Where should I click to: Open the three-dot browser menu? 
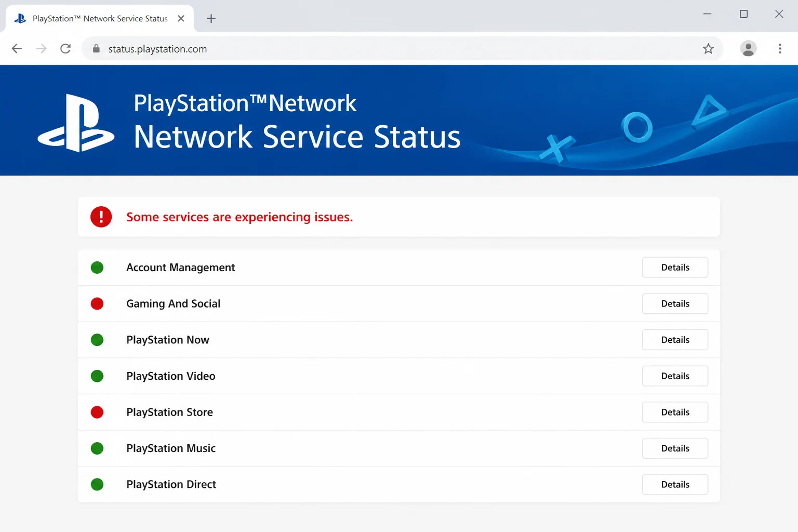780,48
